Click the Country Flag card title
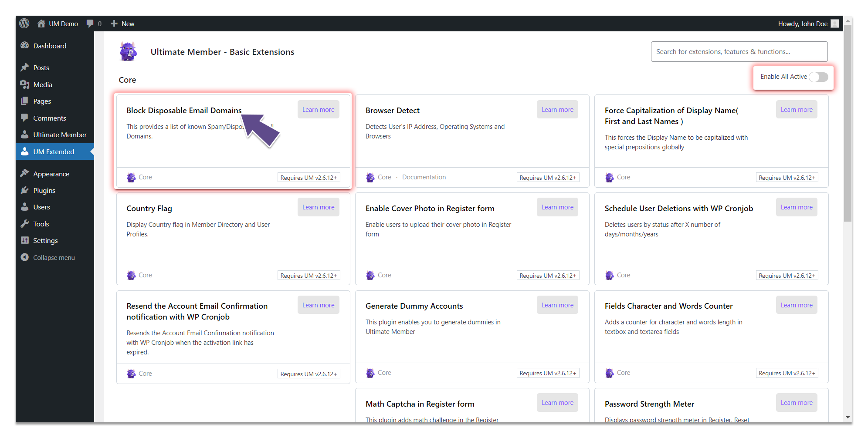The image size is (868, 438). 149,209
